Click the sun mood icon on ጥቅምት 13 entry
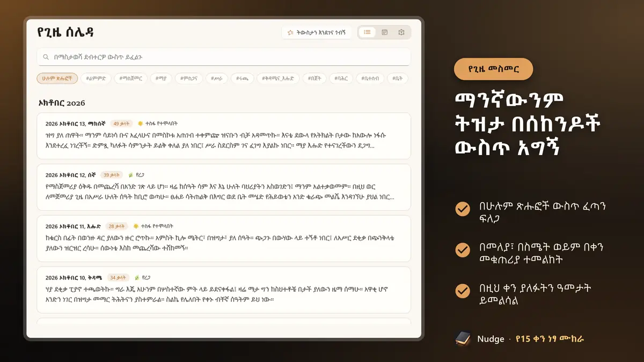Screen dimensions: 644x362 [141, 123]
